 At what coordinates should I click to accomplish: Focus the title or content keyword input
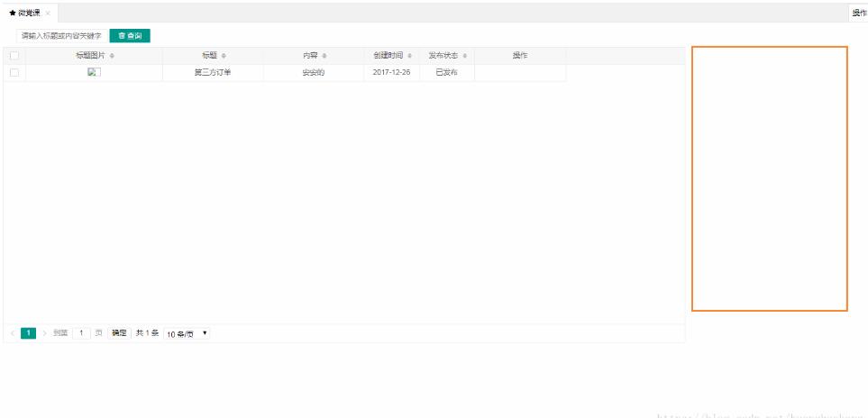click(x=61, y=36)
